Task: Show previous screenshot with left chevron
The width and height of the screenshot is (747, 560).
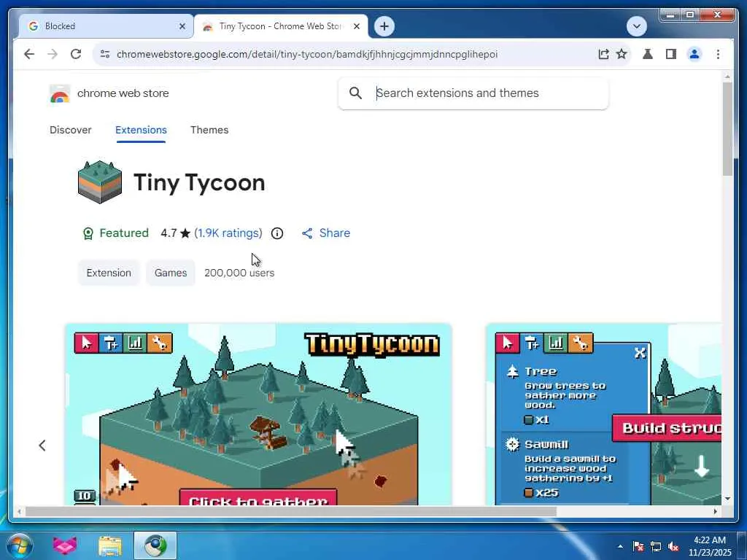Action: coord(42,446)
